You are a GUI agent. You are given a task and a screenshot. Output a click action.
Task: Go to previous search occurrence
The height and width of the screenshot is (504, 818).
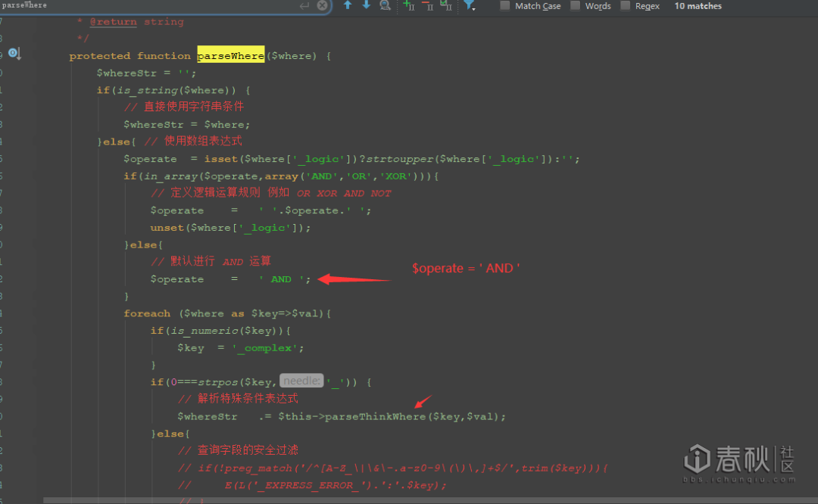tap(348, 5)
